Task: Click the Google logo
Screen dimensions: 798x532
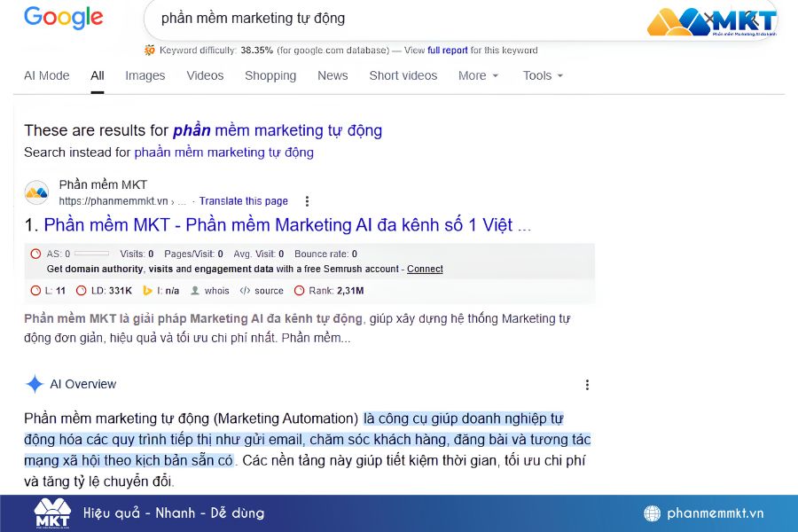Action: coord(64,19)
